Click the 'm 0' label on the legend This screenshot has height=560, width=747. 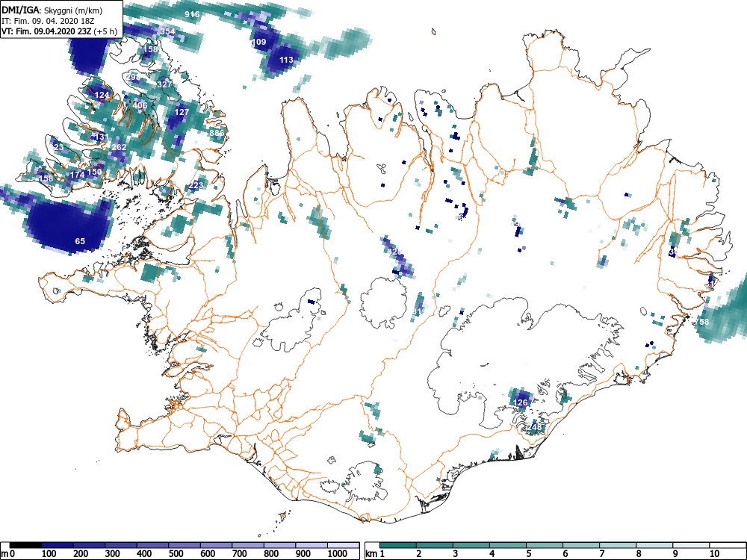click(8, 554)
